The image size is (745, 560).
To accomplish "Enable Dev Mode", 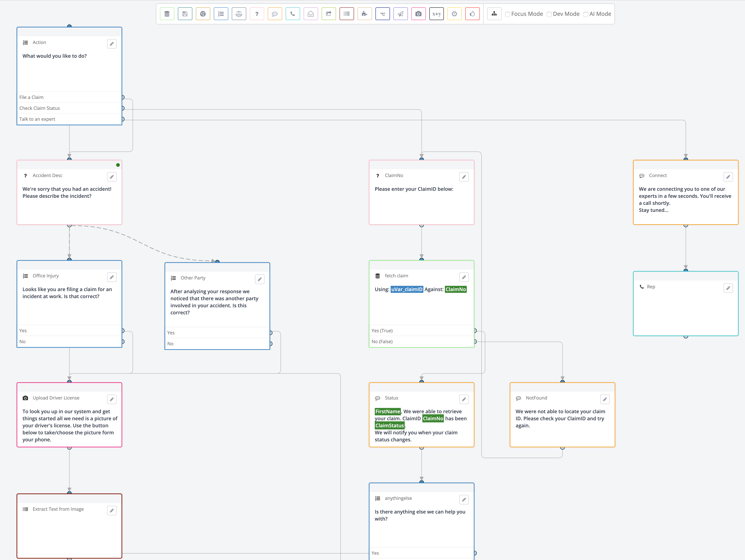I will [549, 14].
